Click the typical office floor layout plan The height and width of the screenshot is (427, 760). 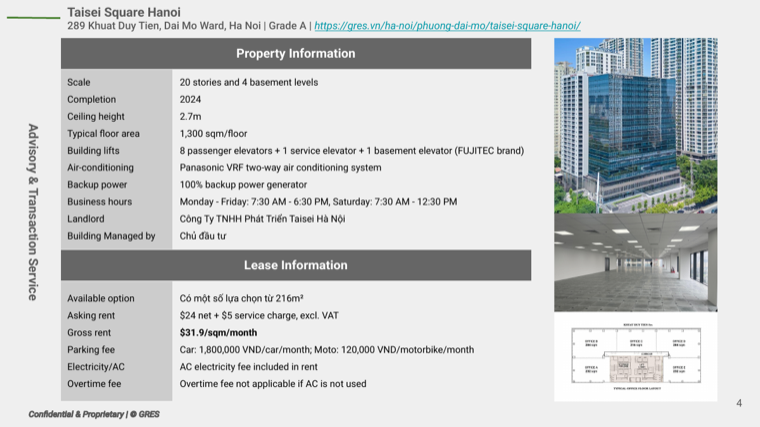pyautogui.click(x=635, y=356)
